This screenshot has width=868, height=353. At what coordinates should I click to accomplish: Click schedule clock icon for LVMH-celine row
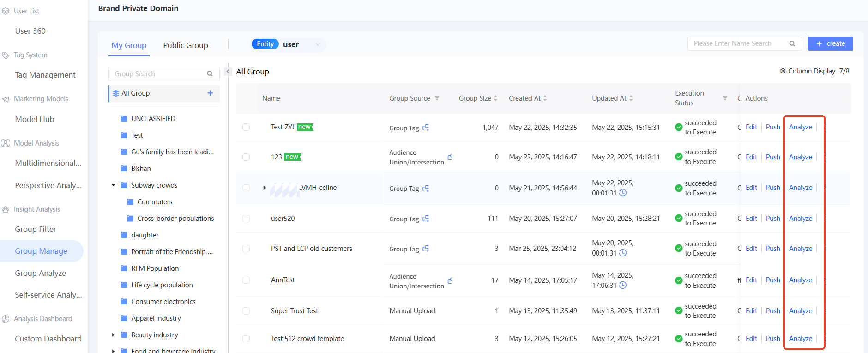click(623, 193)
